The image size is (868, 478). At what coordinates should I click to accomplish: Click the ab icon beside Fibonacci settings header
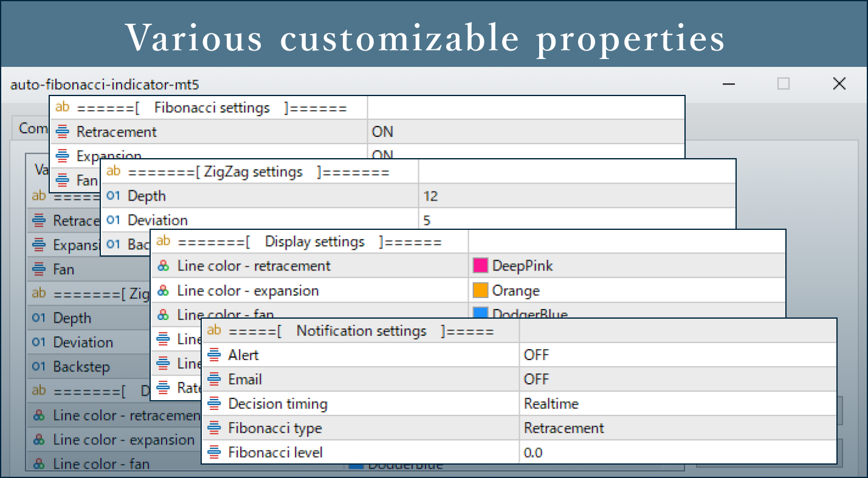pos(62,108)
